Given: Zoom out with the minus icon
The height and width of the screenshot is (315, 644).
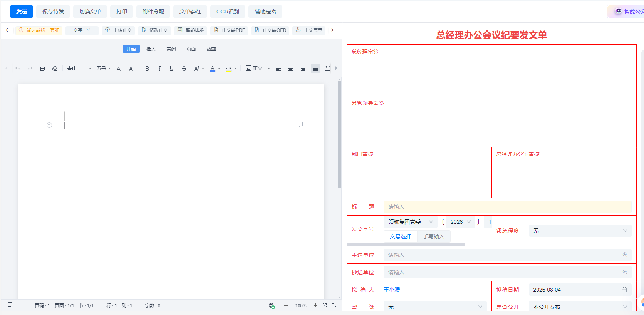Looking at the screenshot, I should [x=286, y=305].
